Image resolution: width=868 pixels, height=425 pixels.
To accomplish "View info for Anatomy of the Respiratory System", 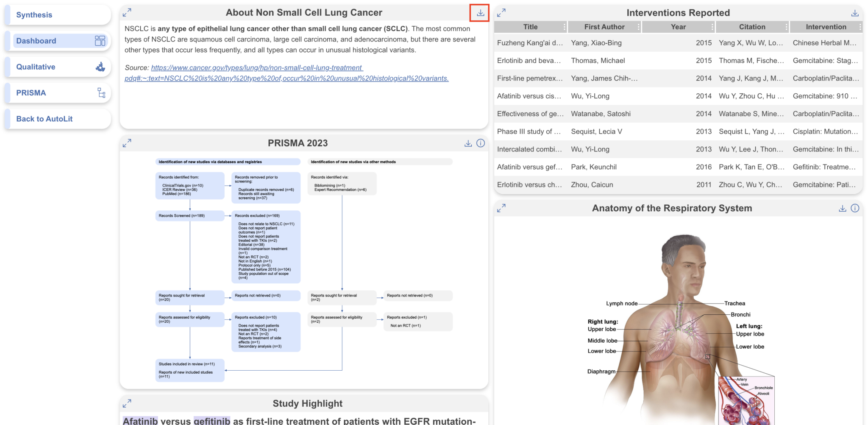I will 855,208.
